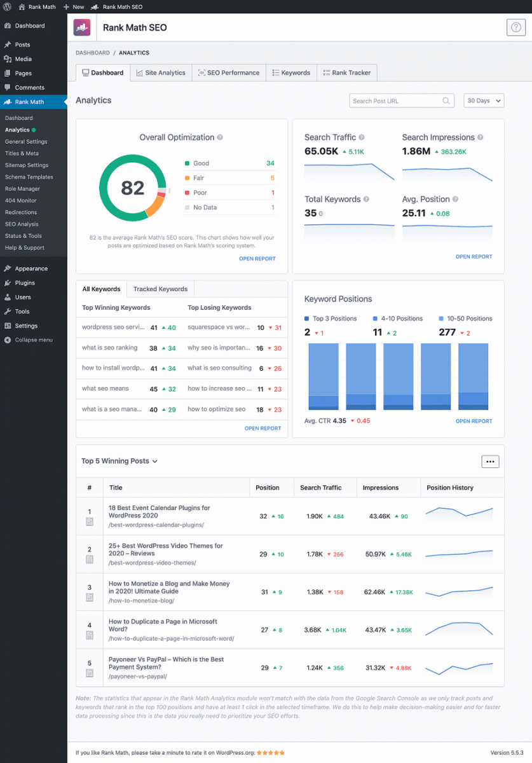Viewport: 532px width, 763px height.
Task: Expand the Top 5 Winning Posts dropdown
Action: click(119, 461)
